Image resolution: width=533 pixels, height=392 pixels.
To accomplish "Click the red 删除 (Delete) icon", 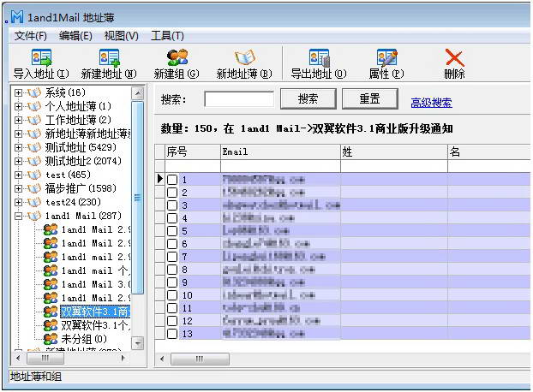I will 454,57.
